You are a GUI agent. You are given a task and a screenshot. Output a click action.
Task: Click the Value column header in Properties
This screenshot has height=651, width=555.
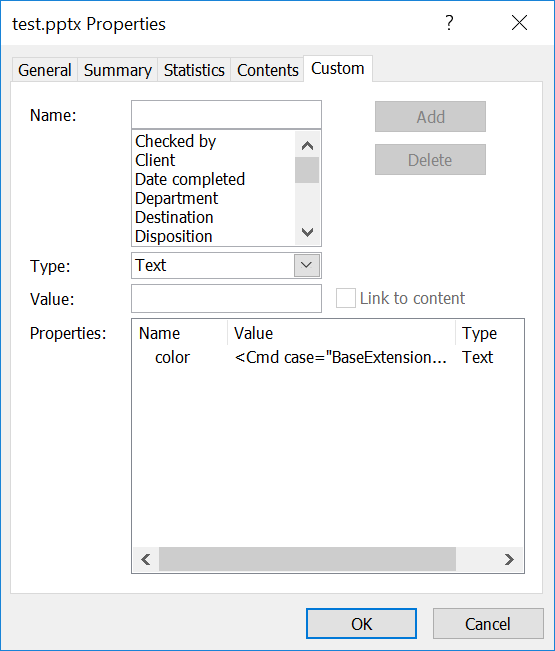coord(342,333)
